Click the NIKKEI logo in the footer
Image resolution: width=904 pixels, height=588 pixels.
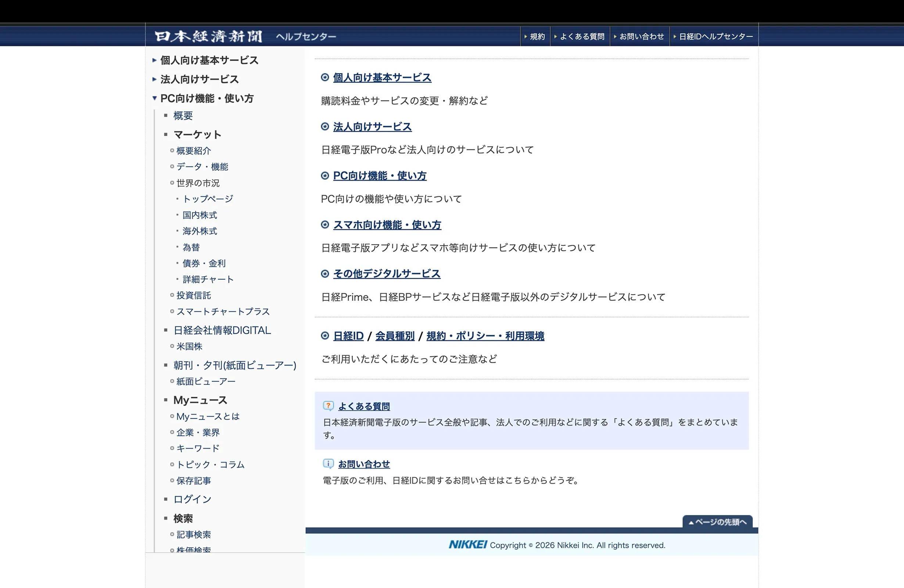467,545
